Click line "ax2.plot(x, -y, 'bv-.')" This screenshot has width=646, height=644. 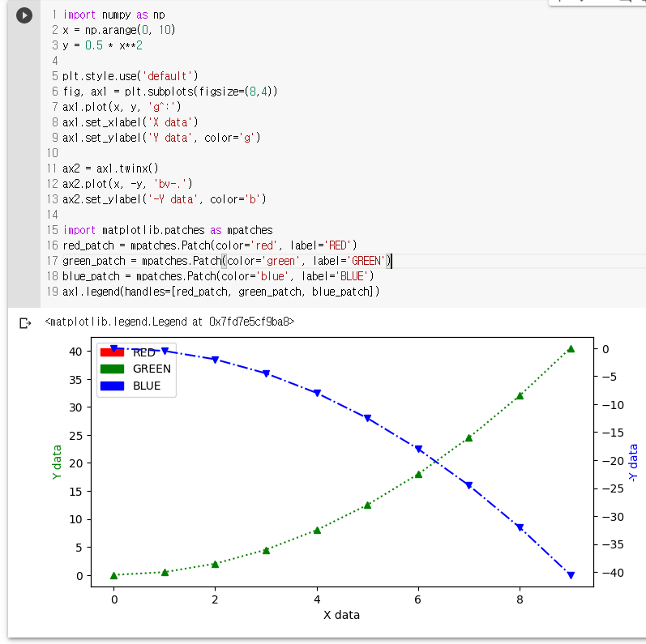point(127,184)
